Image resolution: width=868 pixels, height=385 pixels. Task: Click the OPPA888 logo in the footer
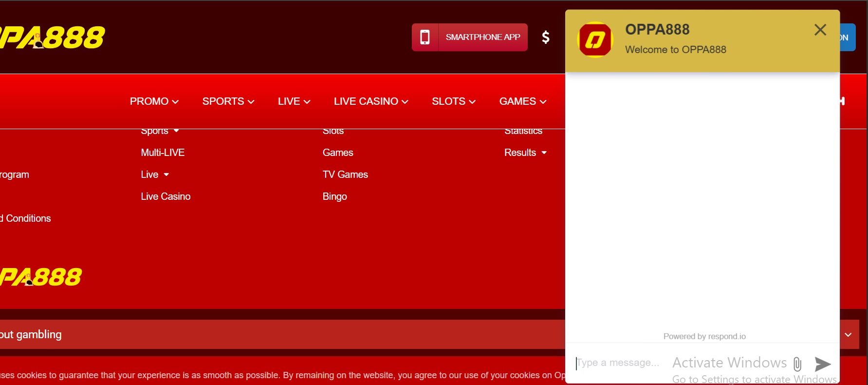[41, 277]
